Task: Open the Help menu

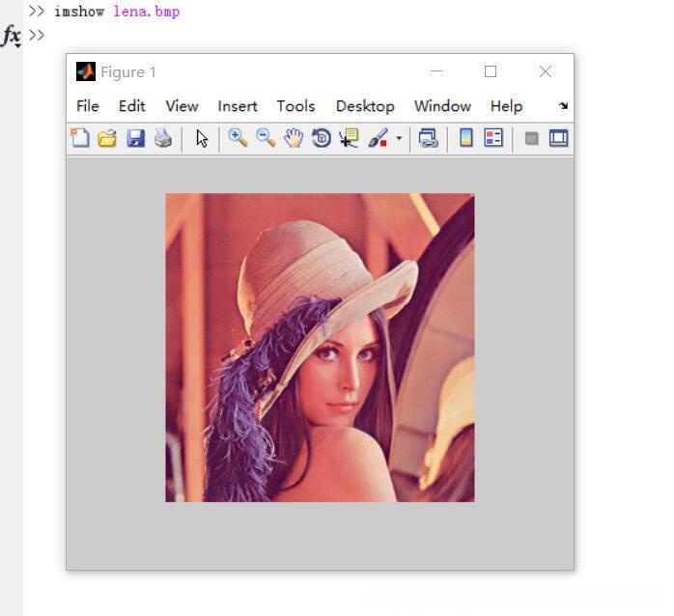Action: pyautogui.click(x=506, y=106)
